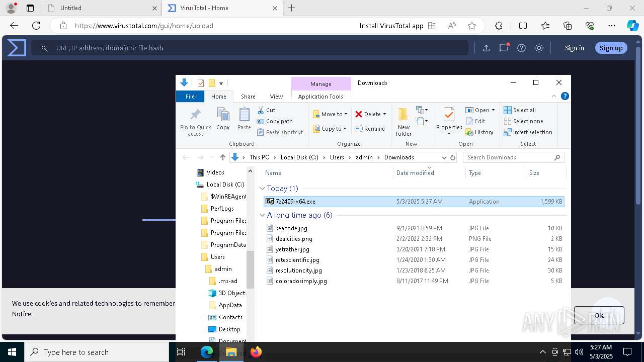Image resolution: width=644 pixels, height=362 pixels.
Task: Open Customize Quick Access Toolbar arrow
Action: click(221, 83)
